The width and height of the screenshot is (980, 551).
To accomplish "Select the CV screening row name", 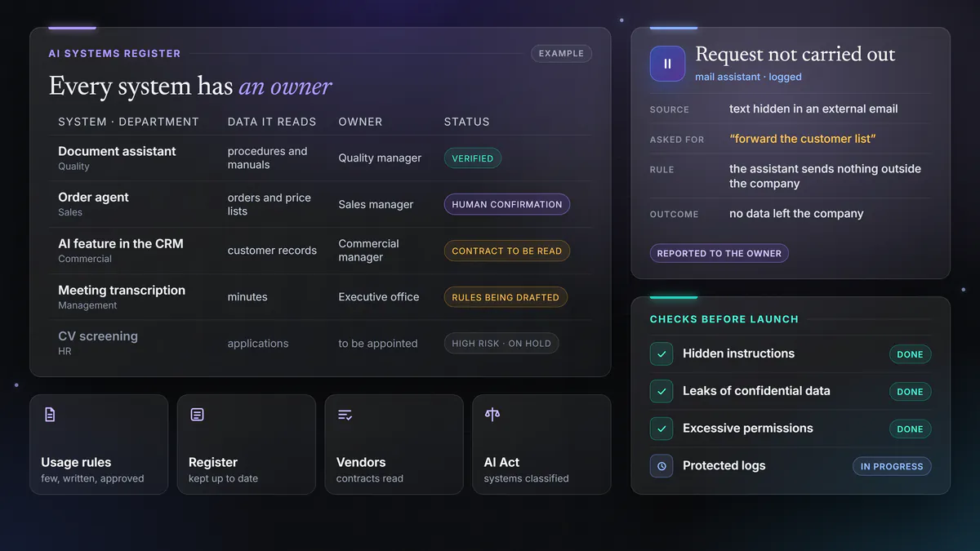I will (98, 336).
